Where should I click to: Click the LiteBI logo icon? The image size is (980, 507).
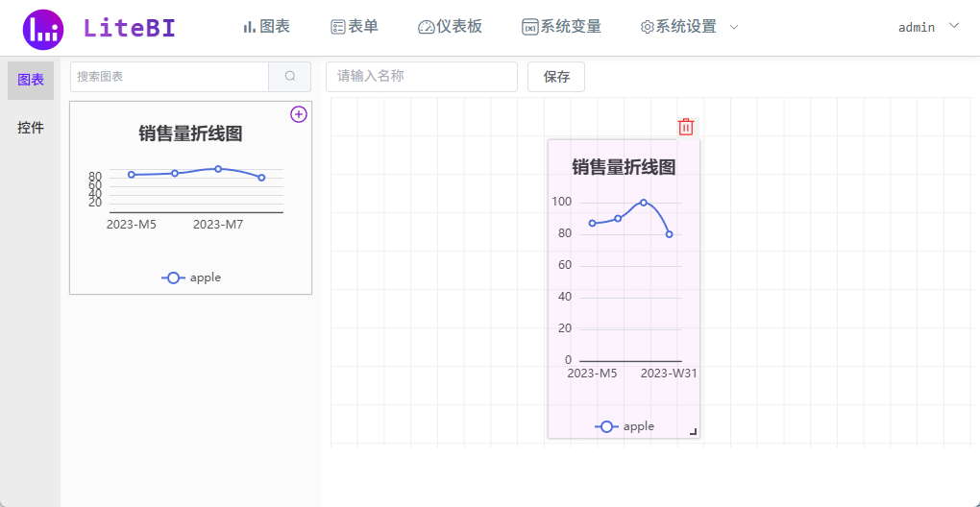(43, 29)
